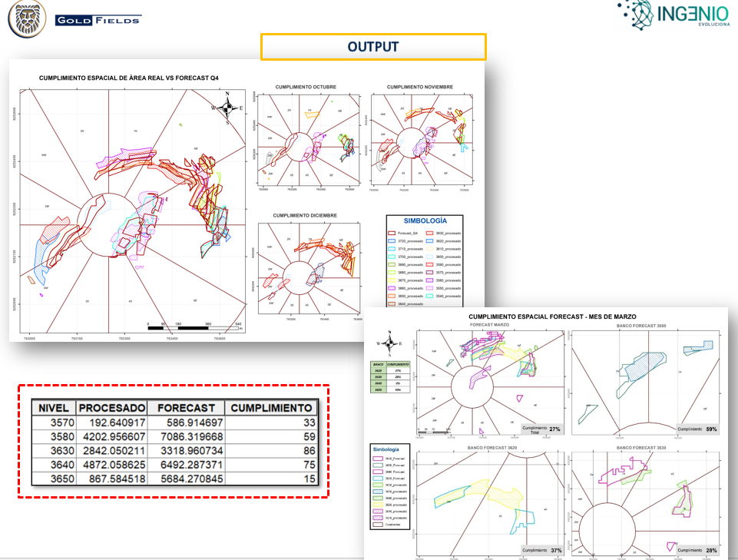
Task: Click the scale bar on the Q4 map
Action: [x=194, y=326]
